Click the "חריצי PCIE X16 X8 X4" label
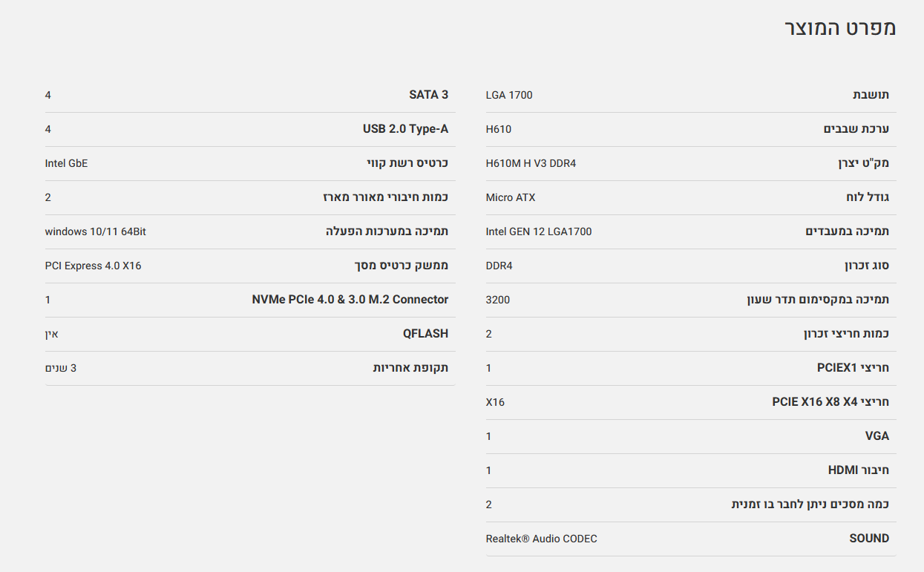The width and height of the screenshot is (924, 572). click(x=830, y=402)
